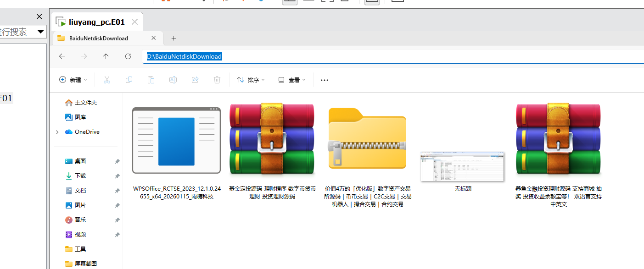This screenshot has height=269, width=644.
Task: Open the 新建 dropdown menu
Action: pos(73,80)
